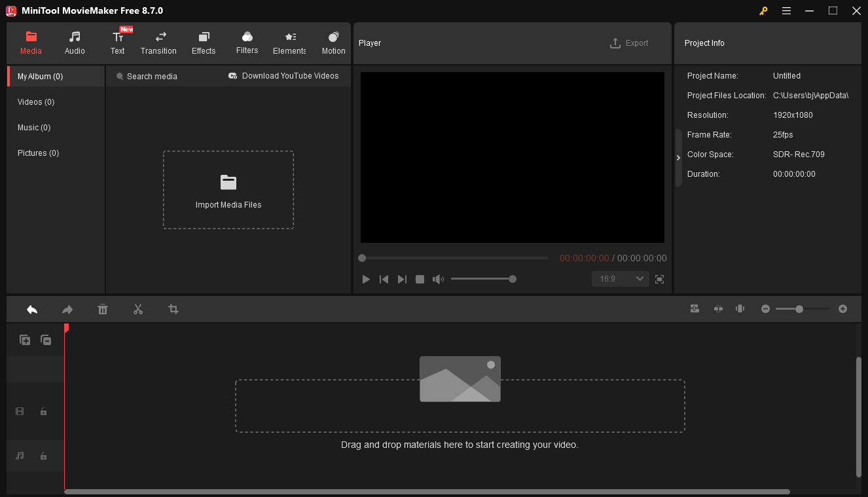This screenshot has width=868, height=497.
Task: Click the Add Track icon
Action: pos(25,340)
